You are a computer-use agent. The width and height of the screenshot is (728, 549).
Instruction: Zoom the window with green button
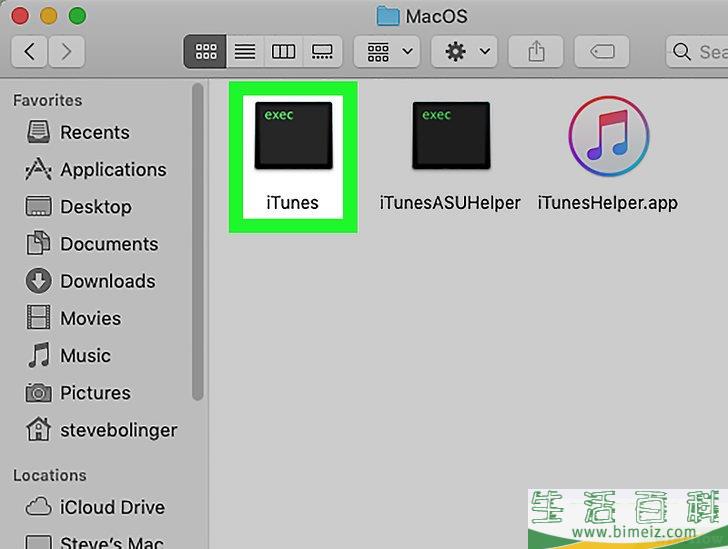pos(78,16)
